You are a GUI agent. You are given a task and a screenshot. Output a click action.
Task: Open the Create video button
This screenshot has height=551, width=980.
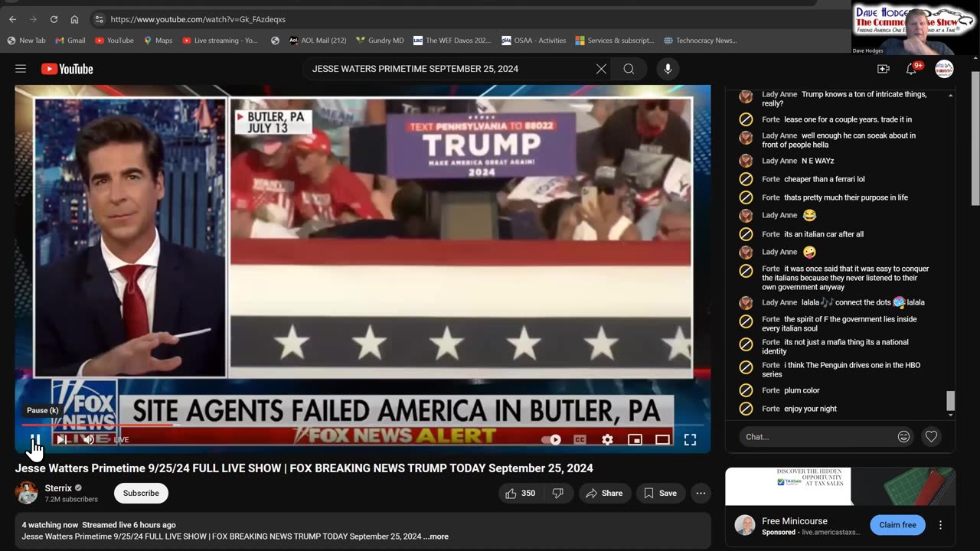point(883,69)
